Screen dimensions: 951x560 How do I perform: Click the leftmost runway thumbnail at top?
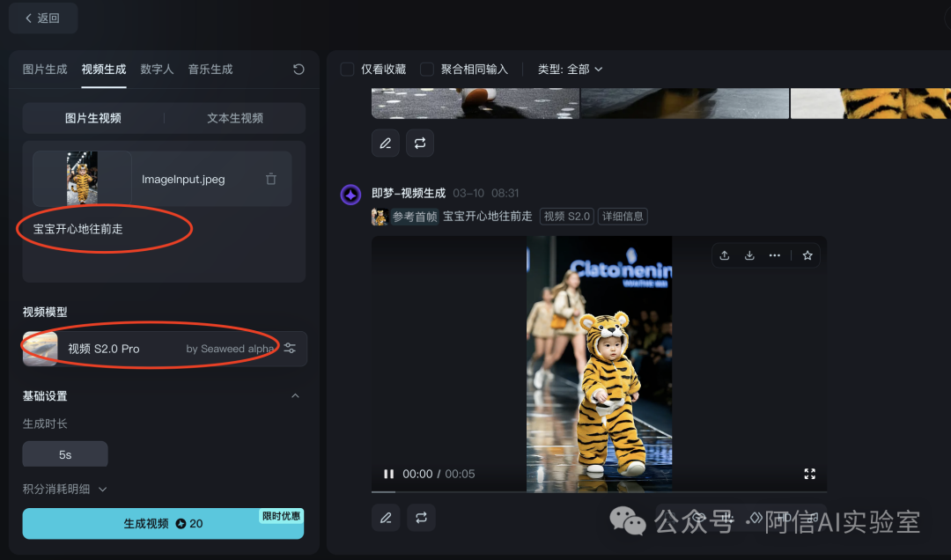point(475,103)
